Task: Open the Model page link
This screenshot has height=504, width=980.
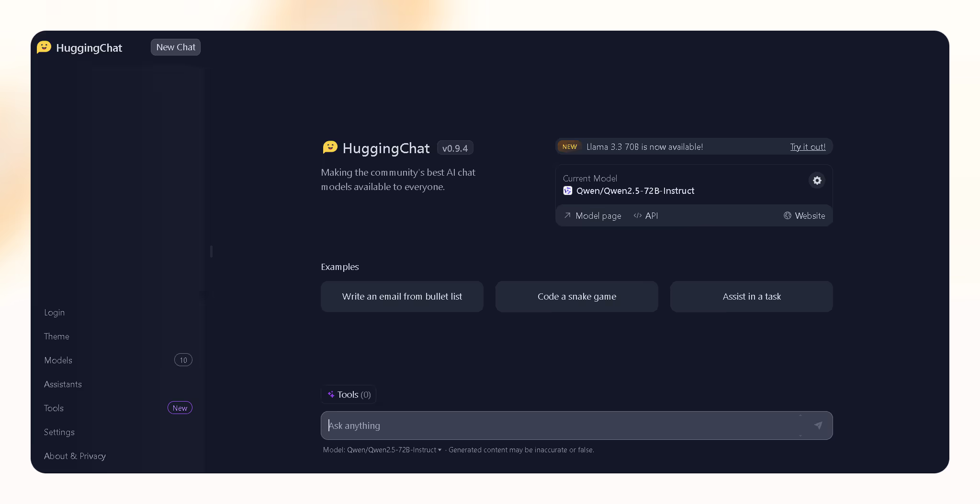Action: [593, 215]
